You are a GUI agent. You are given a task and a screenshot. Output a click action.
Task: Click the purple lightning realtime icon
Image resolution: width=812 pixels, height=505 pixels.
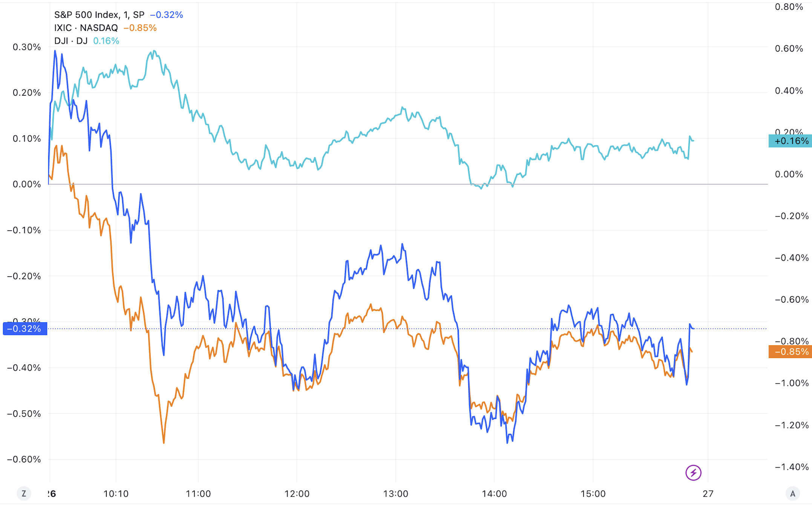click(x=693, y=473)
